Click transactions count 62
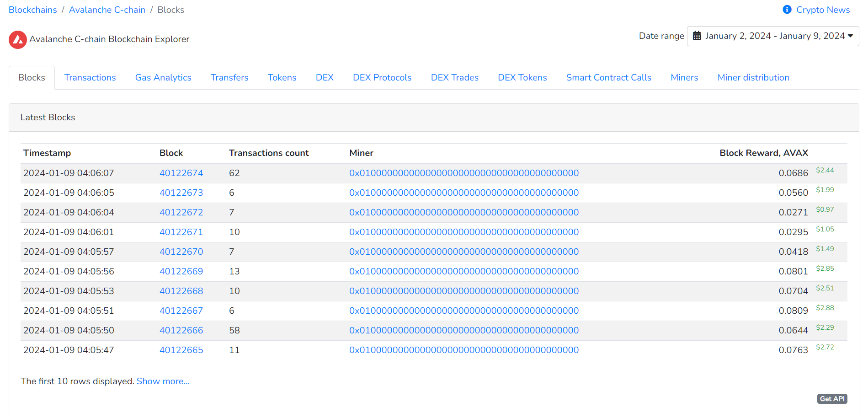868x413 pixels. point(234,173)
